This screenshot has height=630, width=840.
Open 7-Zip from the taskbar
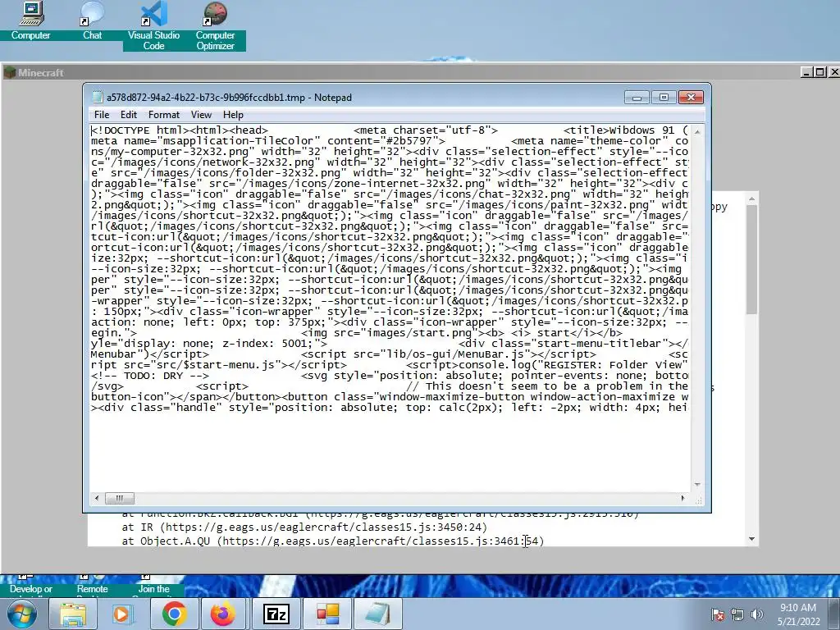click(276, 614)
